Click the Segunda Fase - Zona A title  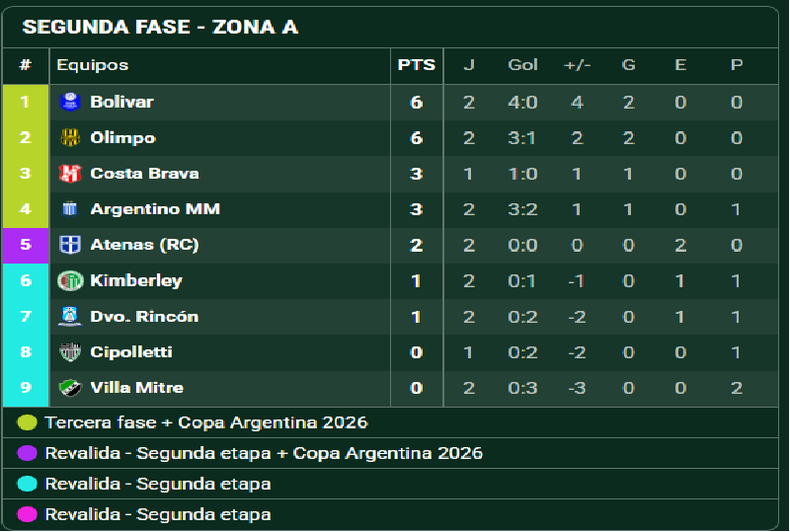[160, 27]
